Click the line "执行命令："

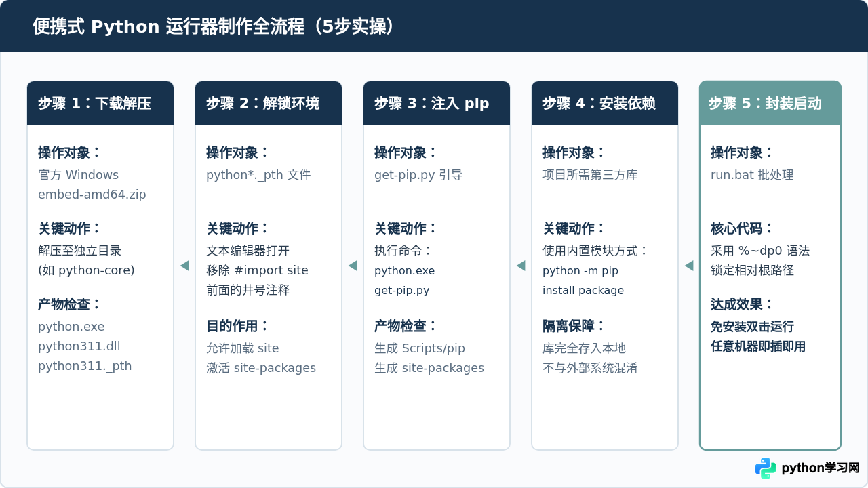click(x=403, y=251)
